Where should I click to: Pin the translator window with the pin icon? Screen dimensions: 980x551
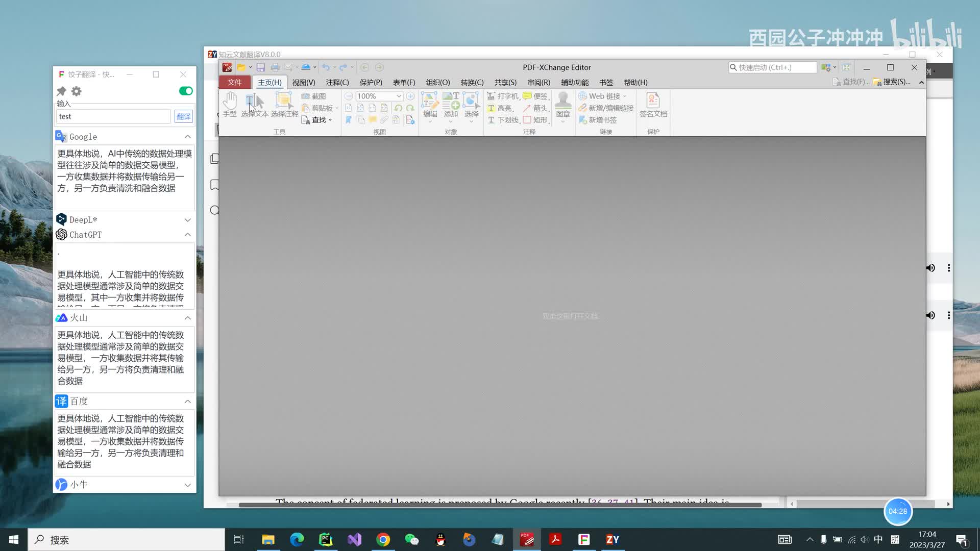(61, 91)
